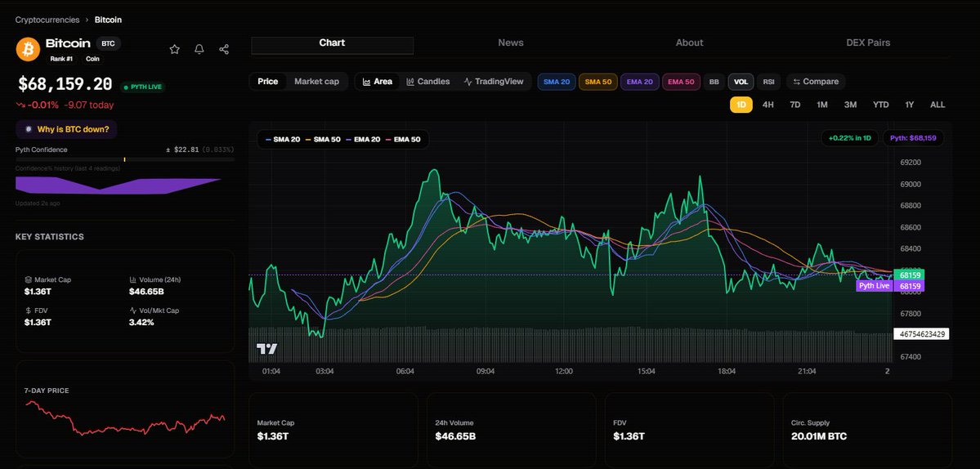Switch chart to Market cap

coord(317,81)
